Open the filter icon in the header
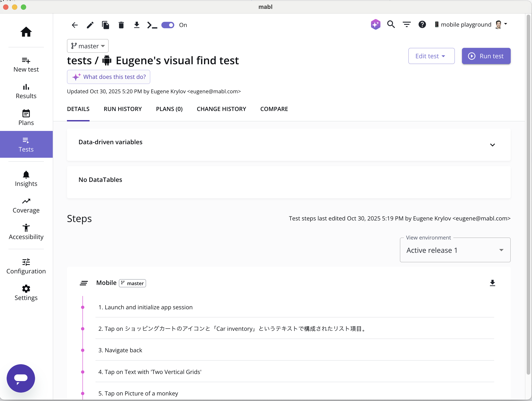The width and height of the screenshot is (532, 401). tap(407, 24)
